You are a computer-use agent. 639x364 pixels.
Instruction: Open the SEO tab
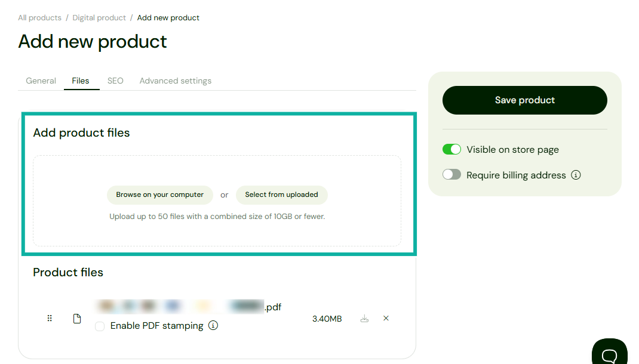(115, 81)
